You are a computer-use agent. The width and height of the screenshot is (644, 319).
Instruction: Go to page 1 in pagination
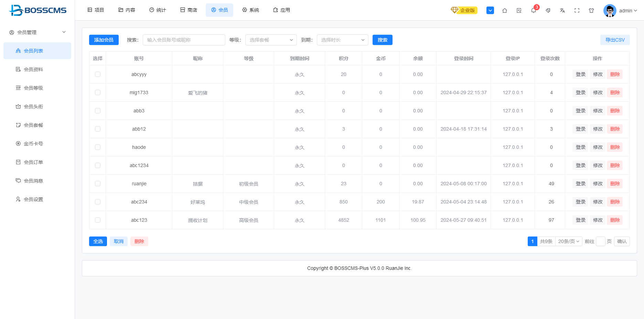(533, 241)
